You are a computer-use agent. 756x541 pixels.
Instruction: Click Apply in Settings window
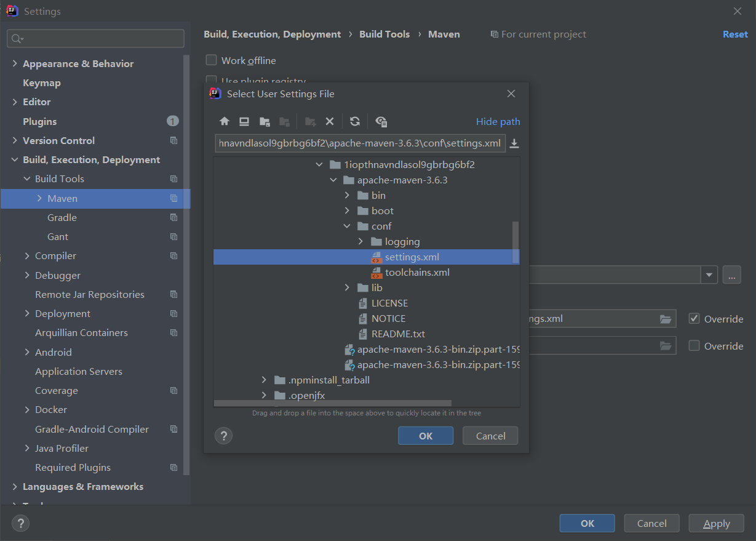717,523
